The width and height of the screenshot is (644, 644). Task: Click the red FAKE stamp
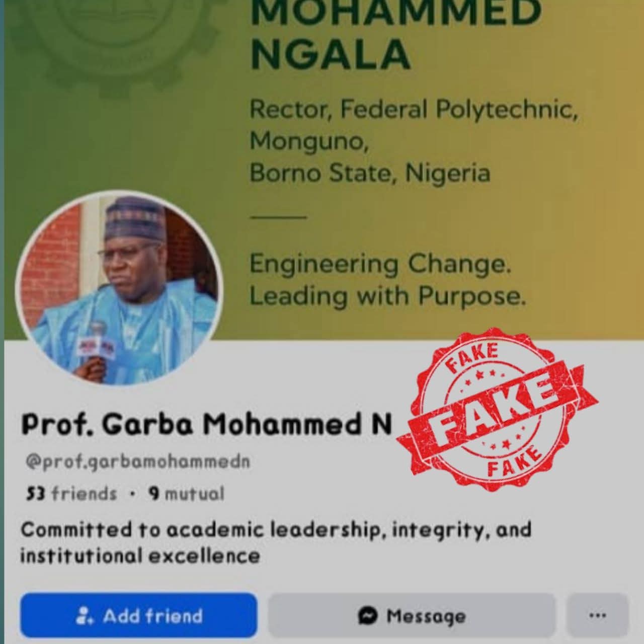pyautogui.click(x=498, y=409)
